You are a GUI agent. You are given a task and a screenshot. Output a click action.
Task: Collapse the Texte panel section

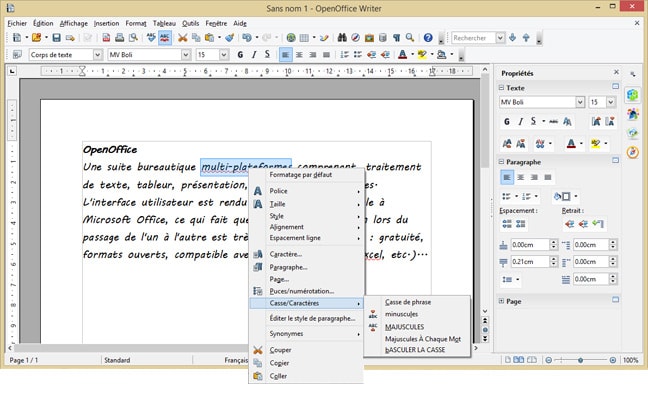501,88
